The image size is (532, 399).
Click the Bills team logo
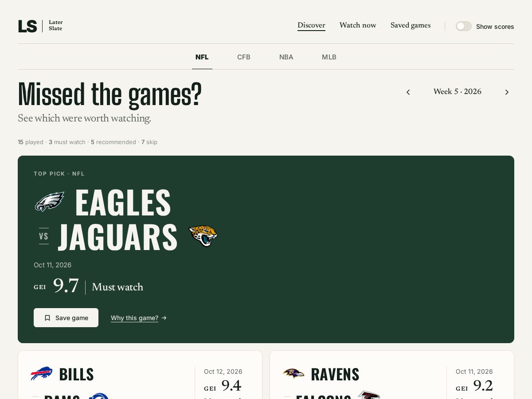tap(41, 374)
